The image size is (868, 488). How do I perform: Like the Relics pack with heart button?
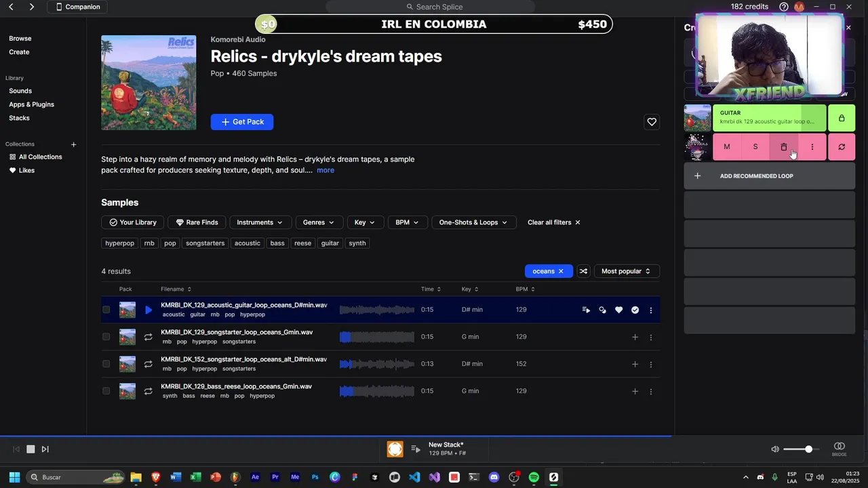pyautogui.click(x=652, y=122)
